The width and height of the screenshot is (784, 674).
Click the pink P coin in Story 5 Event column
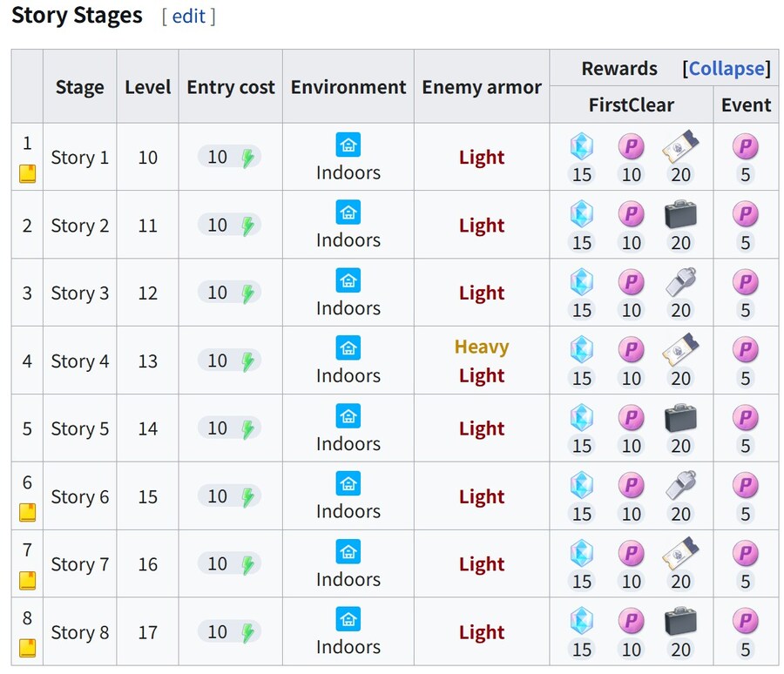(x=745, y=418)
